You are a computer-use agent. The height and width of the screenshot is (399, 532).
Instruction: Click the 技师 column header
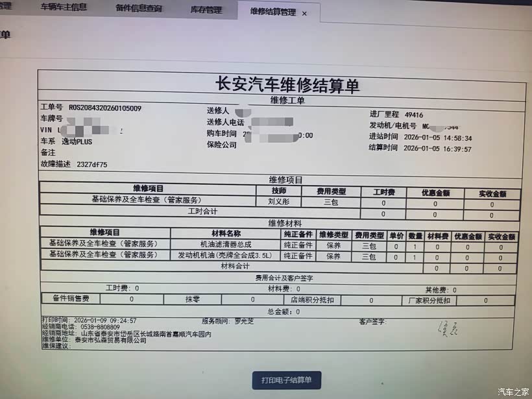click(x=279, y=191)
